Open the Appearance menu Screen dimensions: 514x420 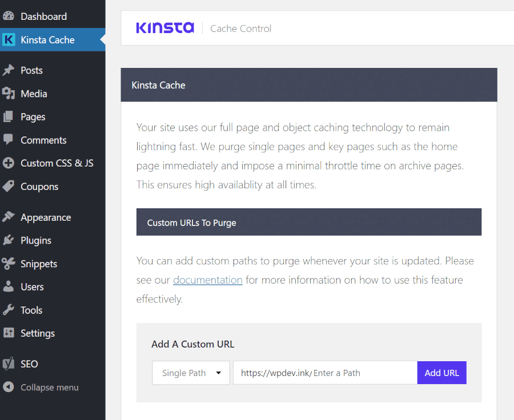(x=53, y=217)
